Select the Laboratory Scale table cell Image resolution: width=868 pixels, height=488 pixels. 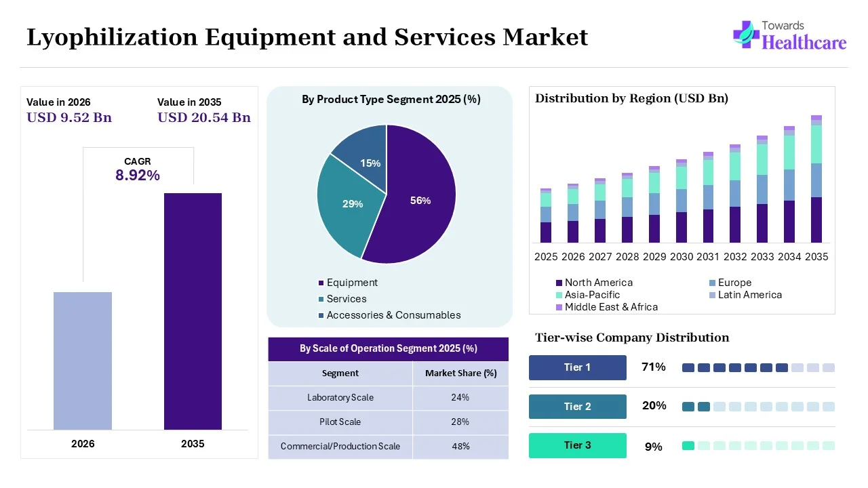tap(340, 398)
